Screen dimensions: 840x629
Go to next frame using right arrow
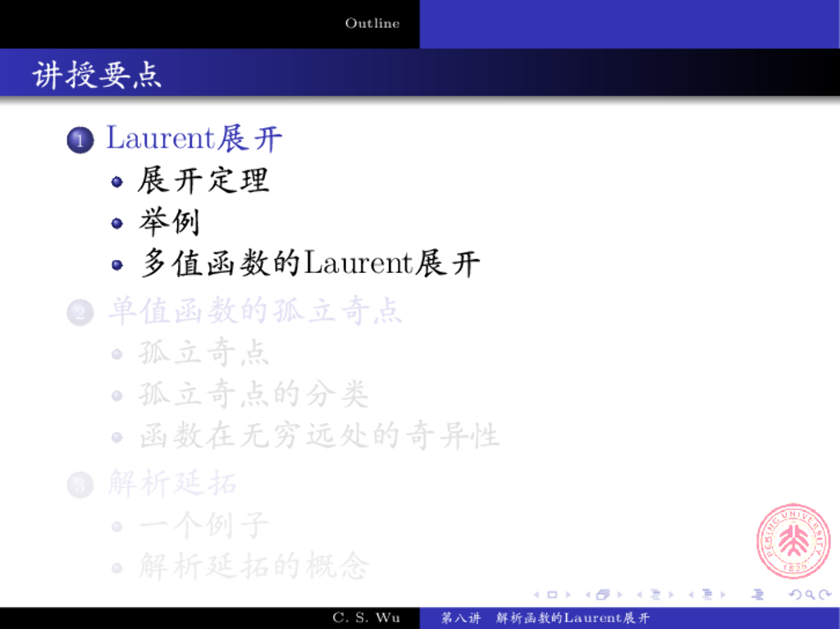pos(619,595)
